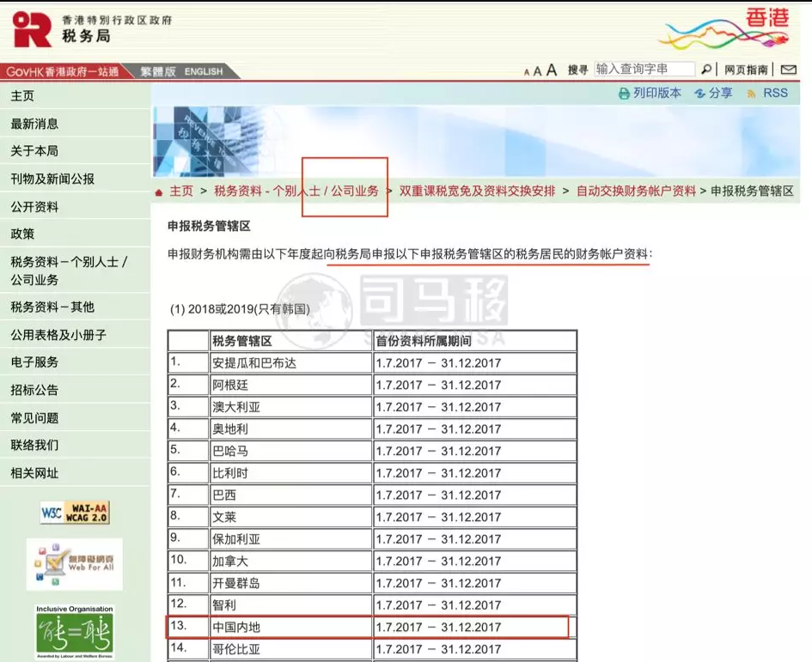Click the 分享 share icon
This screenshot has width=812, height=662.
point(699,93)
